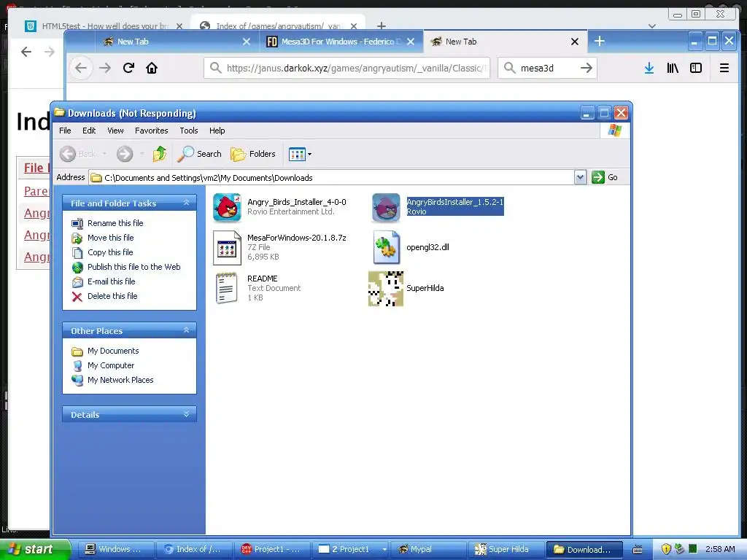Viewport: 747px width, 560px height.
Task: Open the Forward history dropdown arrow
Action: pyautogui.click(x=142, y=154)
